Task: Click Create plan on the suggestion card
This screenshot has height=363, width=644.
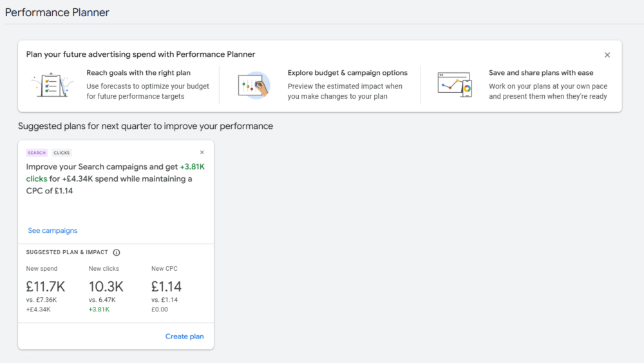Action: click(x=184, y=337)
